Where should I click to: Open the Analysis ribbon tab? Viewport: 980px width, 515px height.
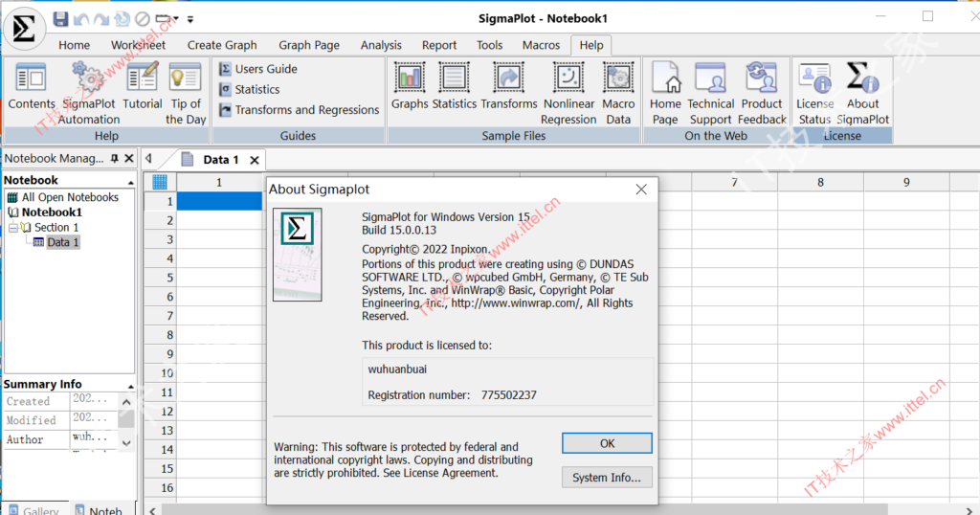[x=381, y=45]
